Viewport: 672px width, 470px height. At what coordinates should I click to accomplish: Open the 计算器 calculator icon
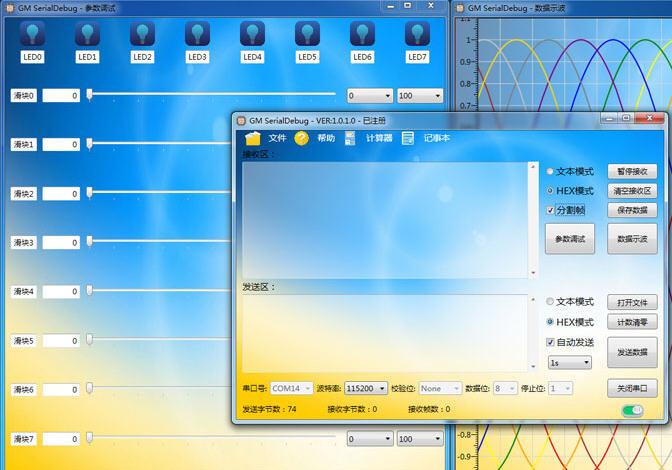point(352,138)
